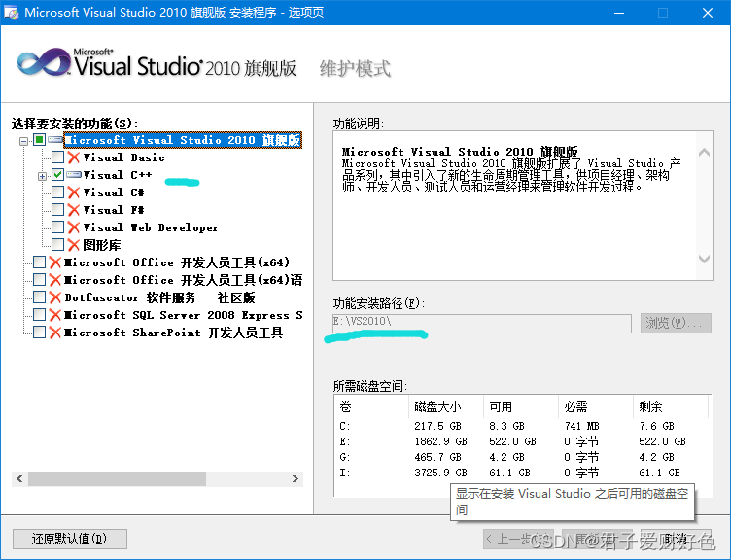Click the right arrow of the horizontal scrollbar
The width and height of the screenshot is (731, 560).
tap(296, 479)
